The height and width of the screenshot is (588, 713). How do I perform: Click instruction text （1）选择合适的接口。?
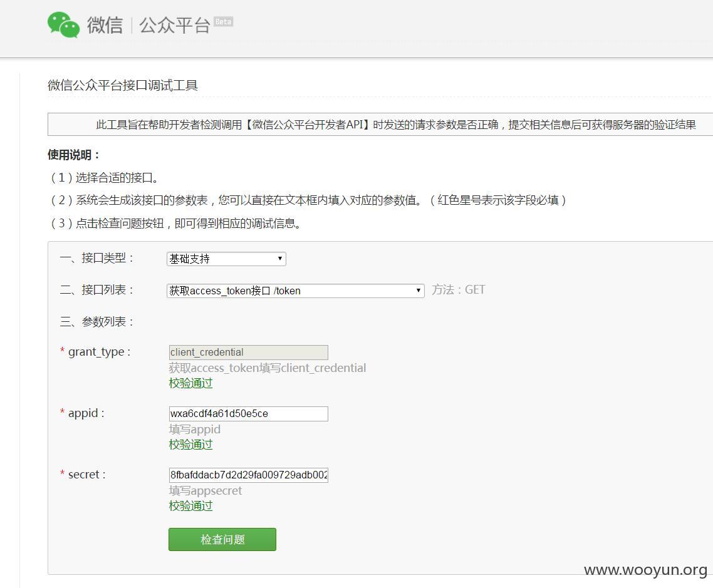tap(104, 178)
